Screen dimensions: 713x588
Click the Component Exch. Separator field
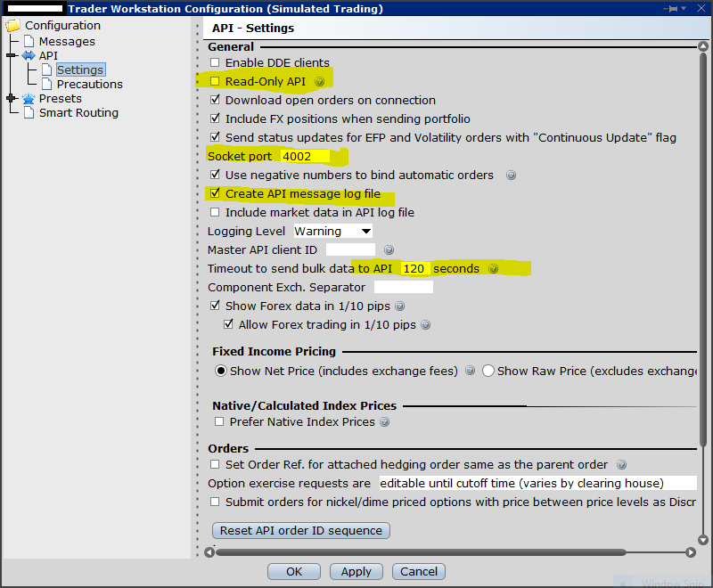click(x=404, y=287)
